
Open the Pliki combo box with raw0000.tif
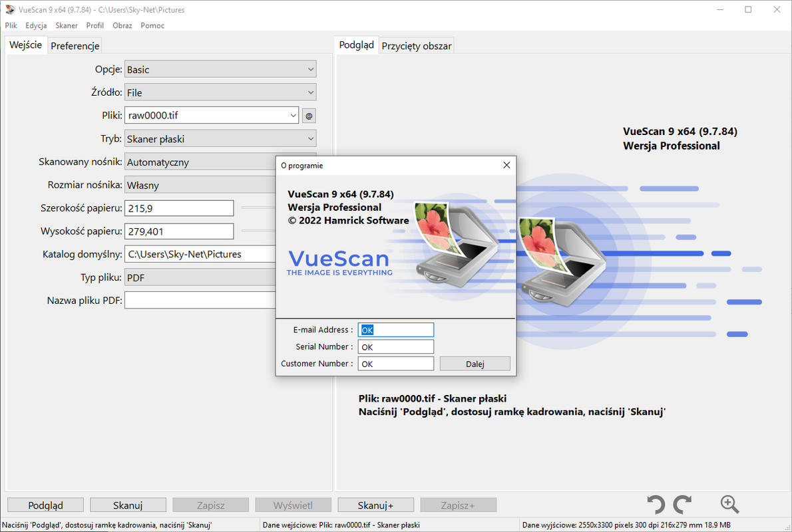click(x=212, y=115)
